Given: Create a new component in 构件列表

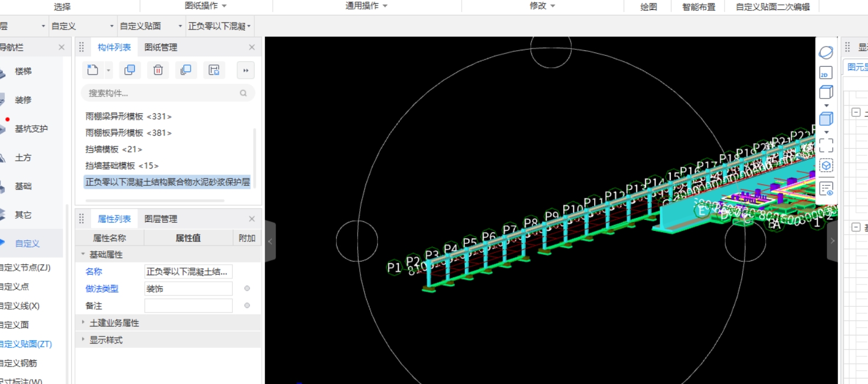Looking at the screenshot, I should coord(93,70).
